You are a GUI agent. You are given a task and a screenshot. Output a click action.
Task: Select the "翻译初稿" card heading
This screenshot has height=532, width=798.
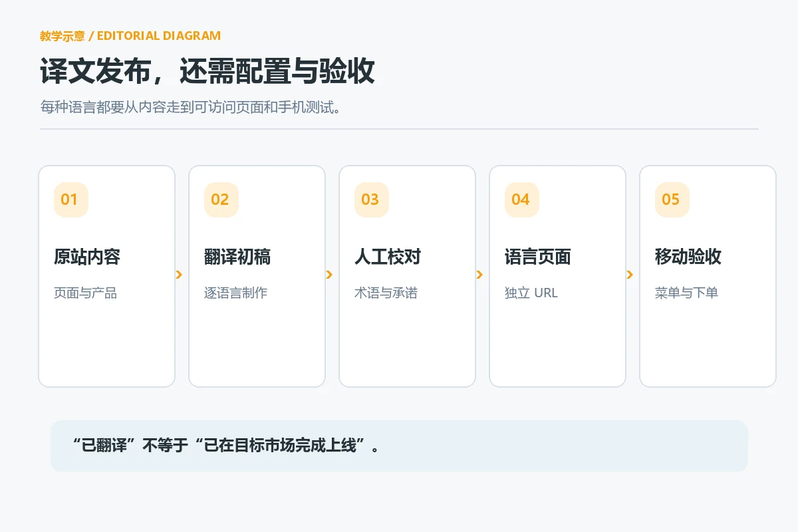(x=237, y=257)
